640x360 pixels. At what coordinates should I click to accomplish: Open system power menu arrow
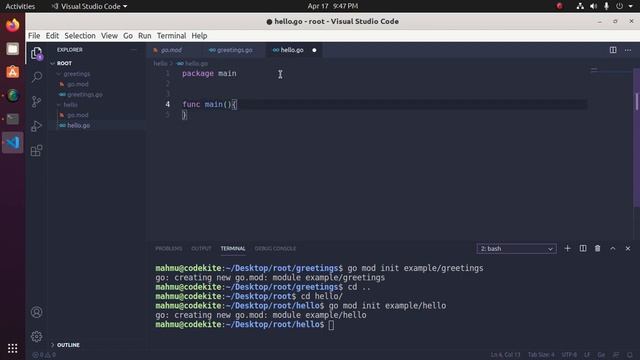pos(631,6)
